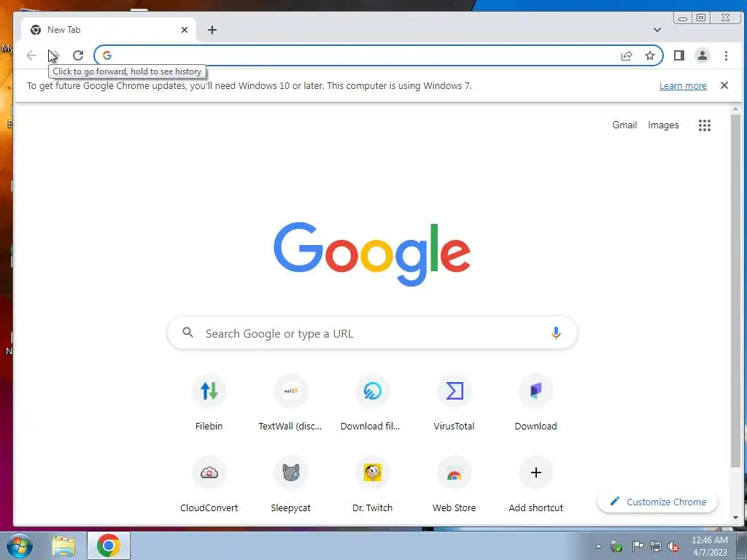Viewport: 747px width, 560px height.
Task: Open the Gmail link
Action: click(624, 125)
